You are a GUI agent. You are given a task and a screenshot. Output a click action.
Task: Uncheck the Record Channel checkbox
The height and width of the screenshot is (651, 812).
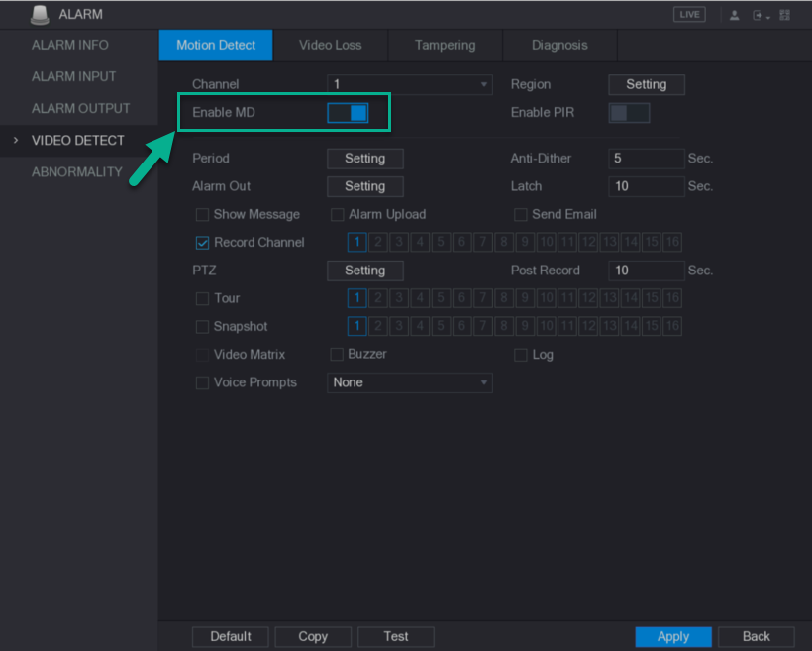pyautogui.click(x=203, y=243)
